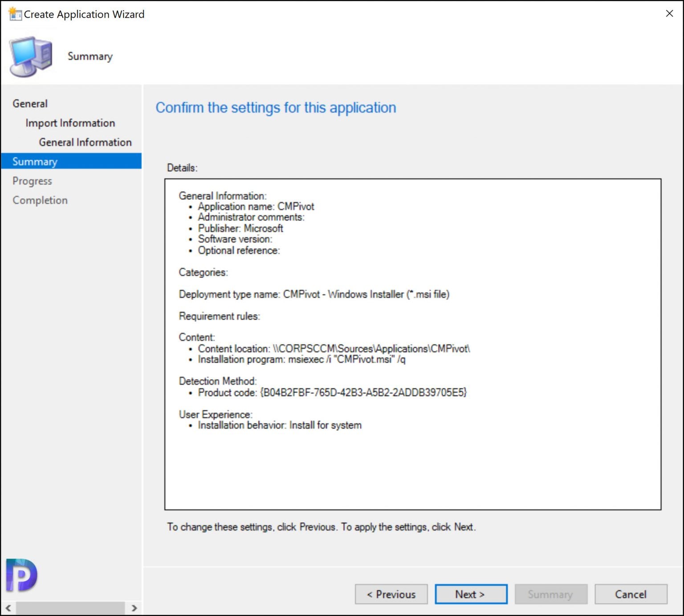The width and height of the screenshot is (684, 616).
Task: Click the Details label above the box
Action: [x=182, y=168]
